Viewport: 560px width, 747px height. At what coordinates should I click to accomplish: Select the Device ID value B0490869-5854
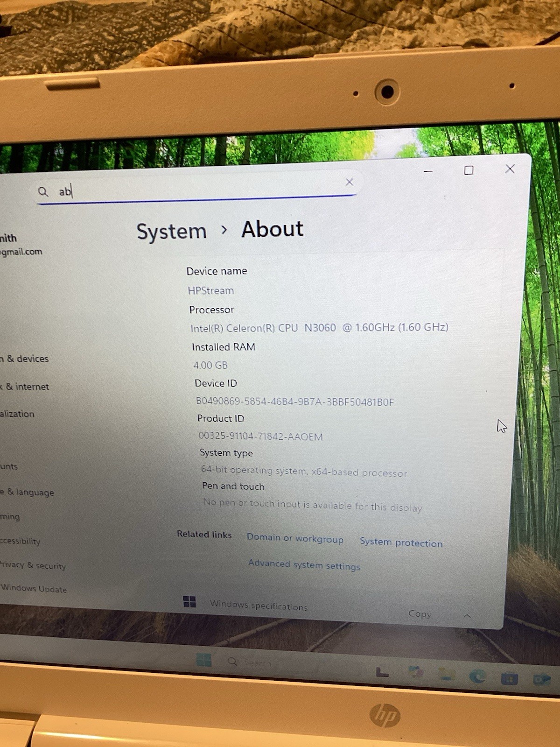(x=295, y=402)
